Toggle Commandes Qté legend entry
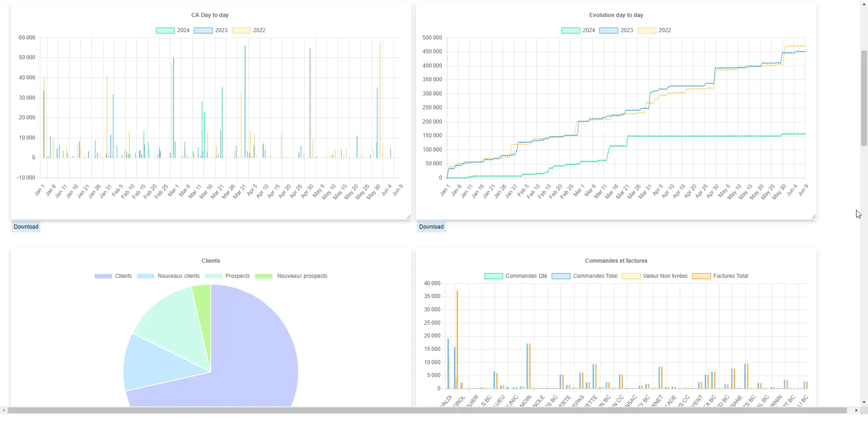Viewport: 868px width, 428px height. pos(516,276)
